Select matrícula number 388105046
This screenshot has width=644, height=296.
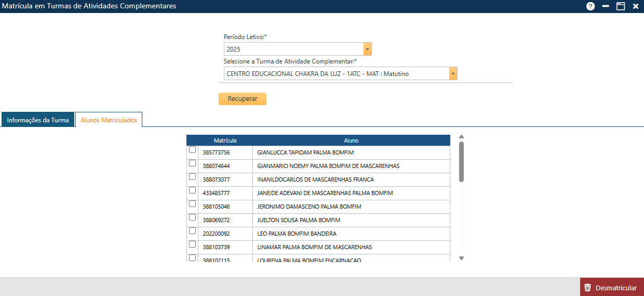click(216, 207)
